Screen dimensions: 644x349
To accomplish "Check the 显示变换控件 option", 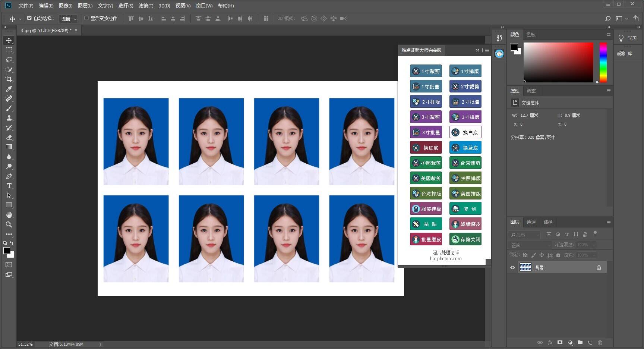I will [x=86, y=18].
